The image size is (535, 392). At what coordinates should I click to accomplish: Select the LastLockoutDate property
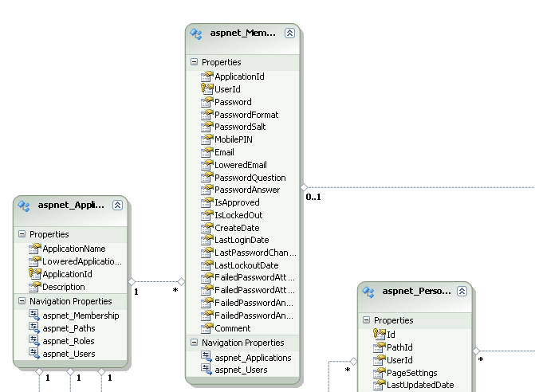point(246,265)
